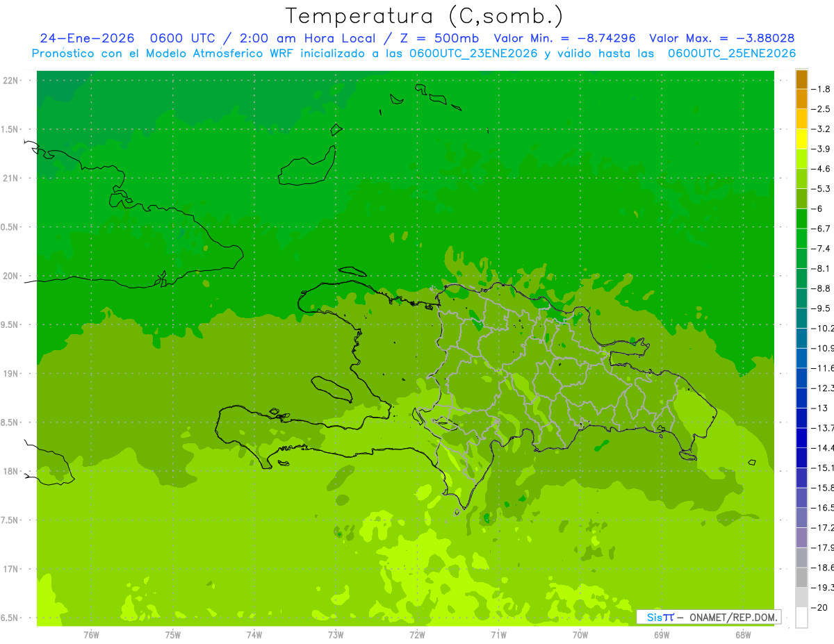Screen dimensions: 834x644
Task: Click the 'Temperatura (C,somb.)' chart title
Action: pyautogui.click(x=424, y=16)
